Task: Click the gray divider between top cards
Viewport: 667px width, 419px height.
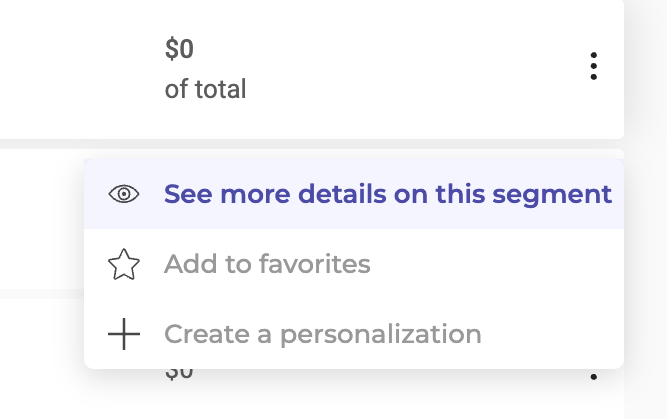Action: [x=312, y=144]
